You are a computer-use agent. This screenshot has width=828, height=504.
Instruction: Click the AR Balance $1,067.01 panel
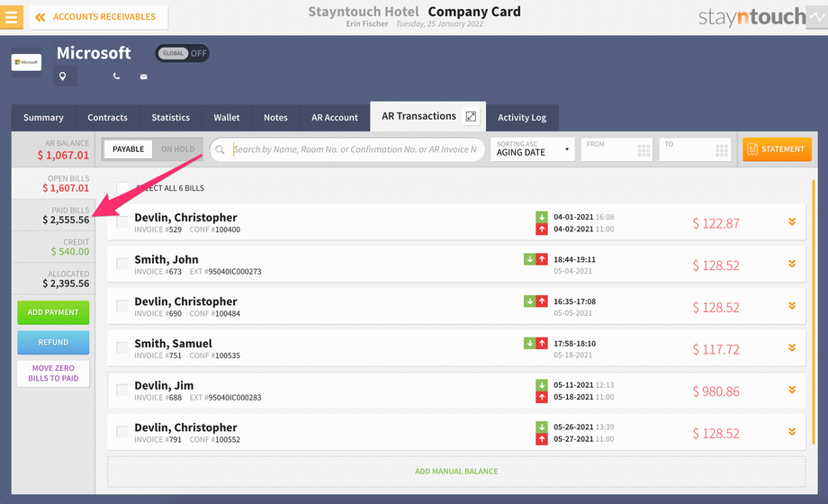pos(53,149)
